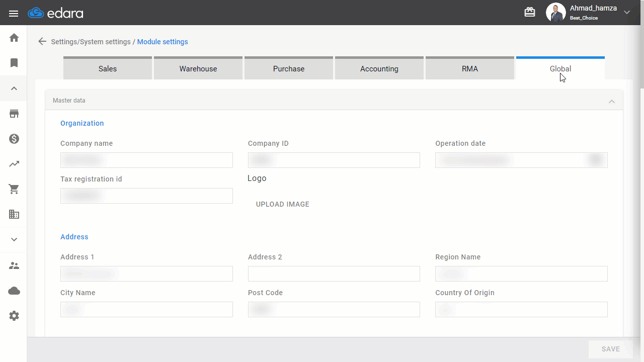The height and width of the screenshot is (362, 644).
Task: Collapse sidebar section with up chevron
Action: 14,88
